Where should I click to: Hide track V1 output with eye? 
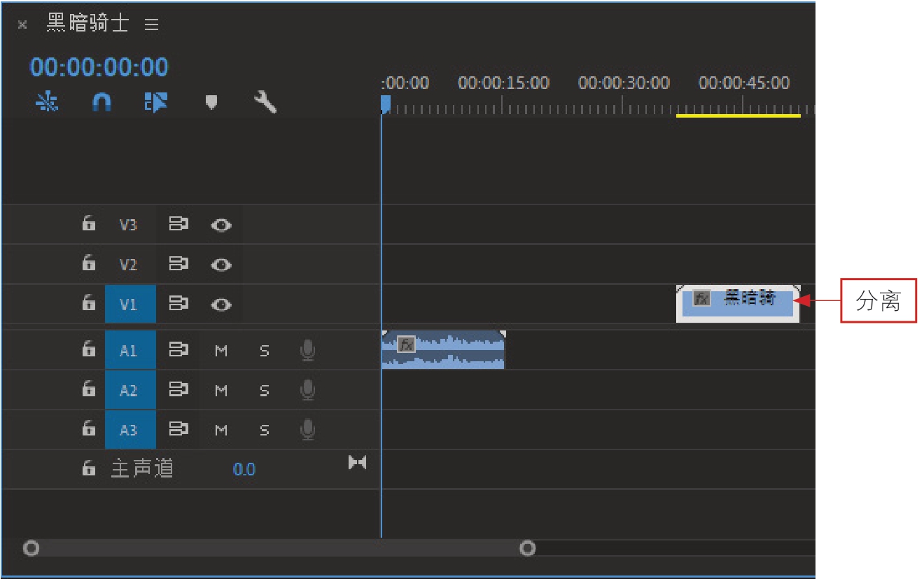point(221,305)
